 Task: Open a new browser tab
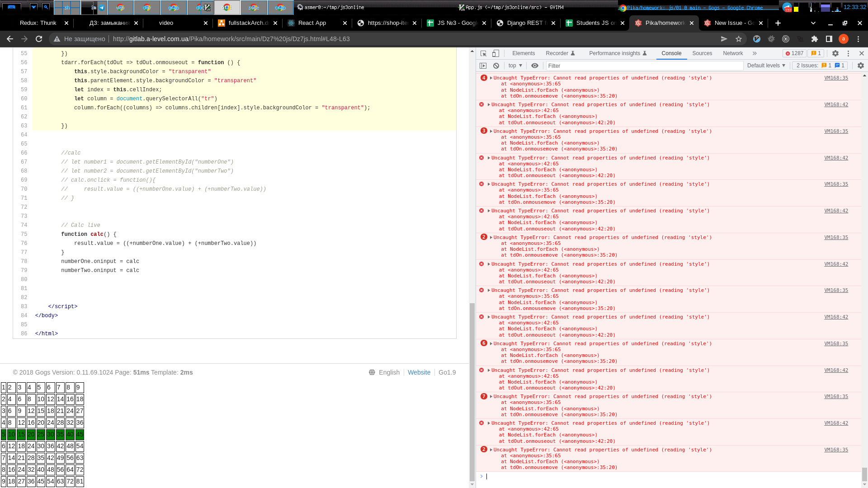click(x=778, y=23)
